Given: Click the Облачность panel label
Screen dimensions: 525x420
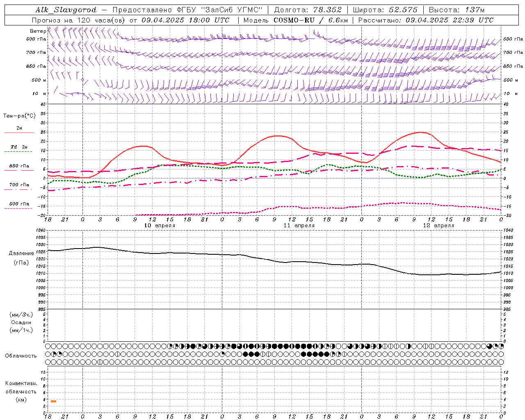Looking at the screenshot, I should click(21, 356).
